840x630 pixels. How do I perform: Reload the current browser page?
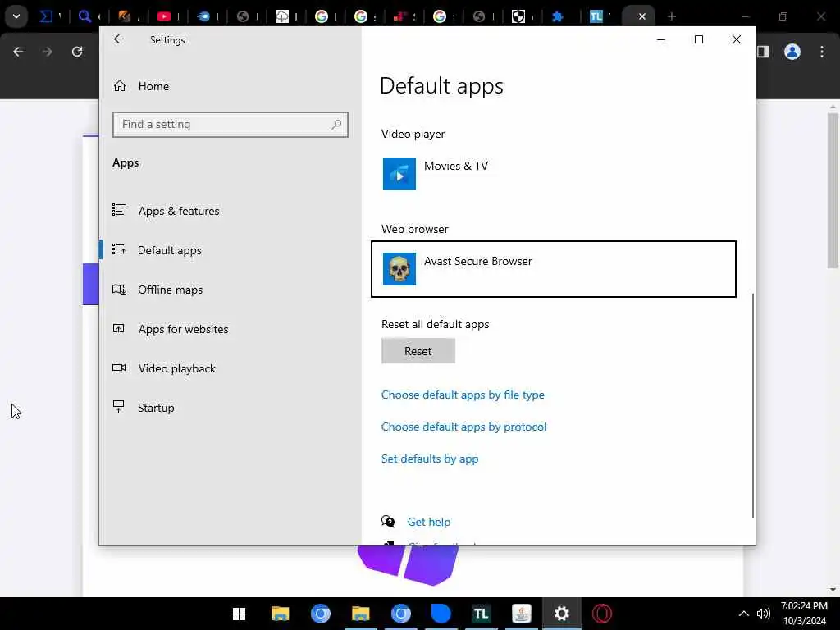[77, 52]
